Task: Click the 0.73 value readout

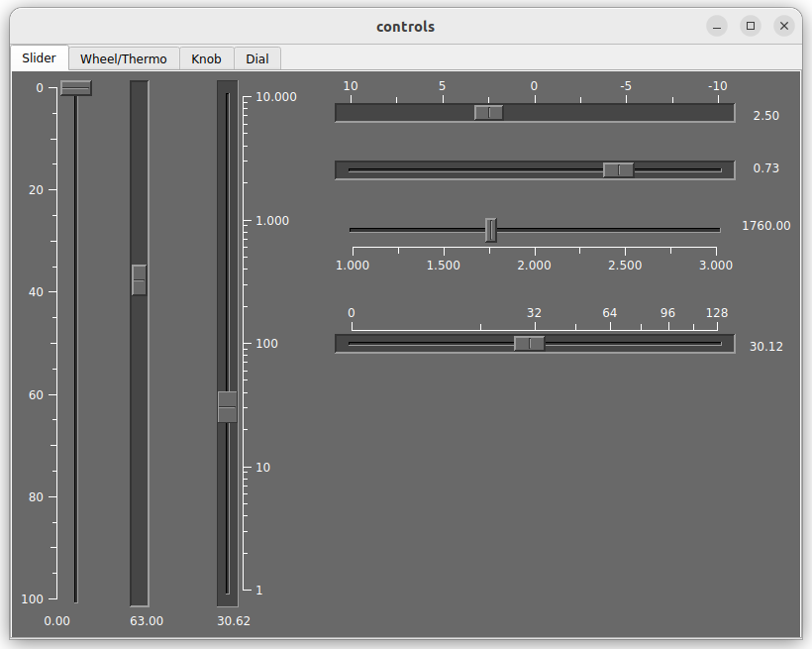Action: pyautogui.click(x=765, y=168)
